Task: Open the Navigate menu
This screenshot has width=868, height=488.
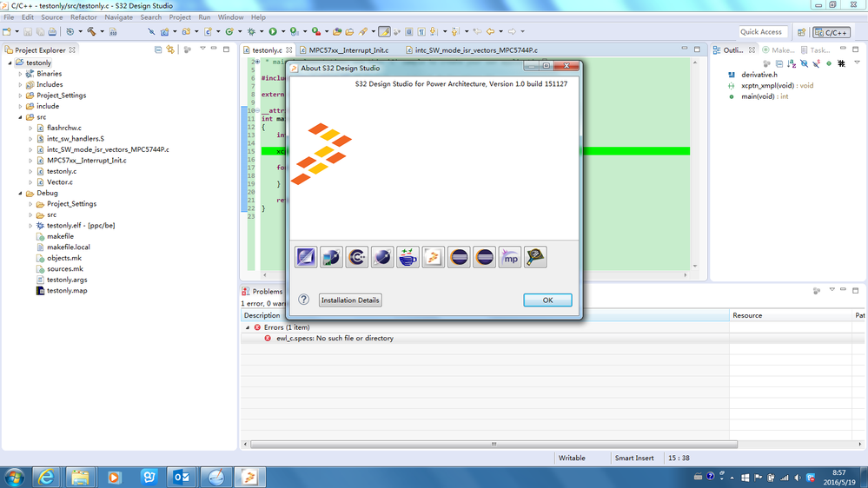Action: point(118,17)
